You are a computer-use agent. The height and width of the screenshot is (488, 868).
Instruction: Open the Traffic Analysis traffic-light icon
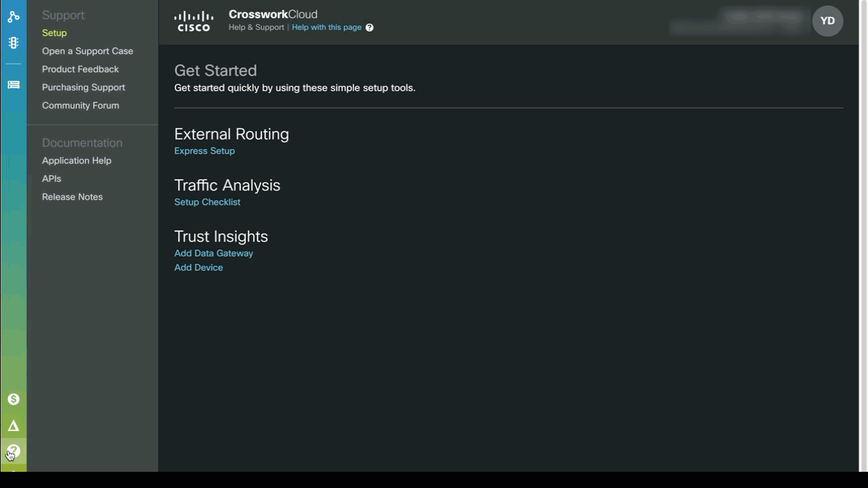[13, 43]
